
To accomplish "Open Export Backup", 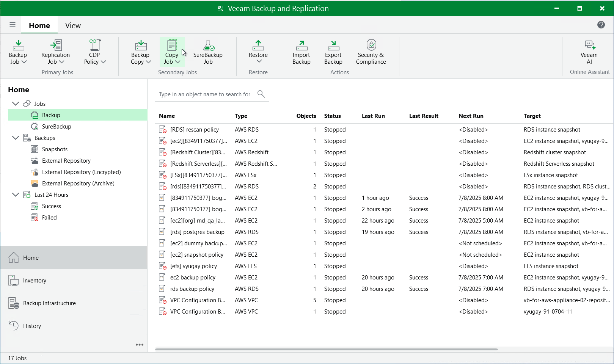I will point(333,52).
